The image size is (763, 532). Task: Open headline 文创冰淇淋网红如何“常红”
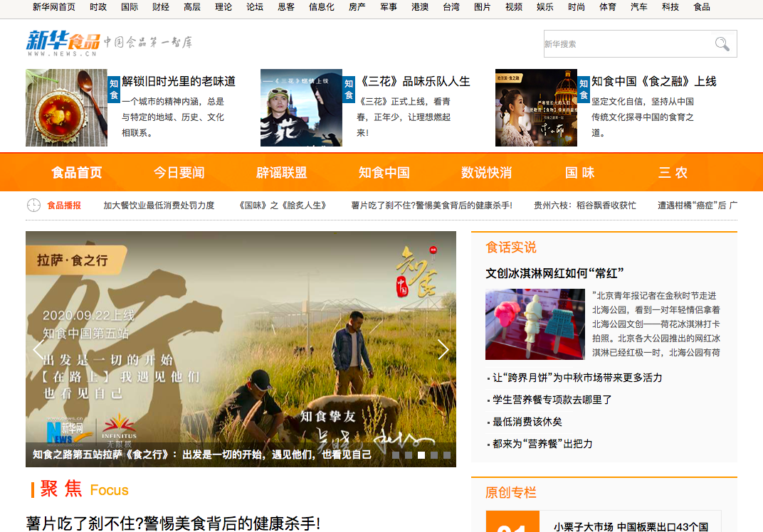555,273
